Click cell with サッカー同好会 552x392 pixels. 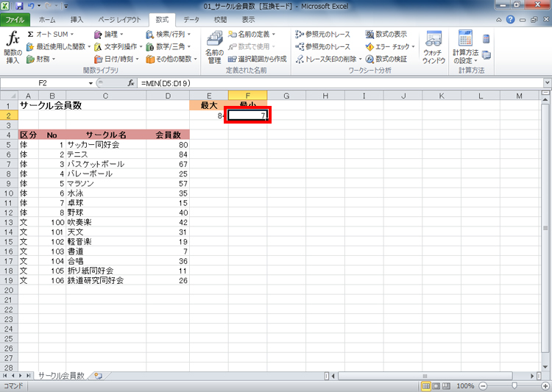106,145
